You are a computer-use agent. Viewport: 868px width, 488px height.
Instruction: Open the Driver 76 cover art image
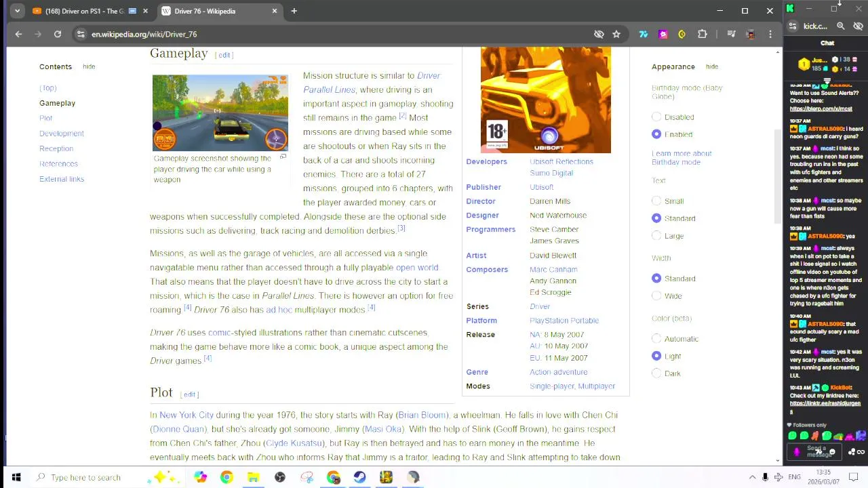(x=546, y=100)
